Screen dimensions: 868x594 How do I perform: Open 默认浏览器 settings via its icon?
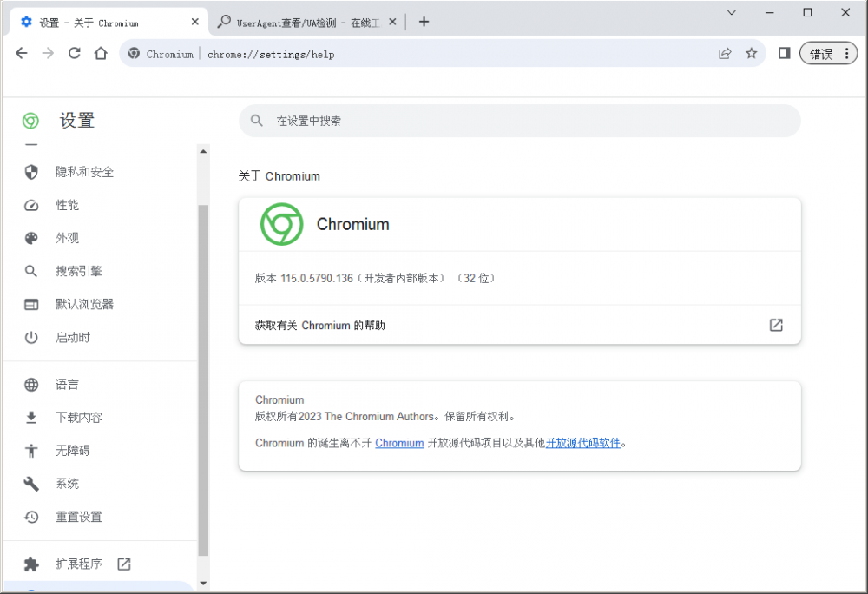tap(31, 304)
